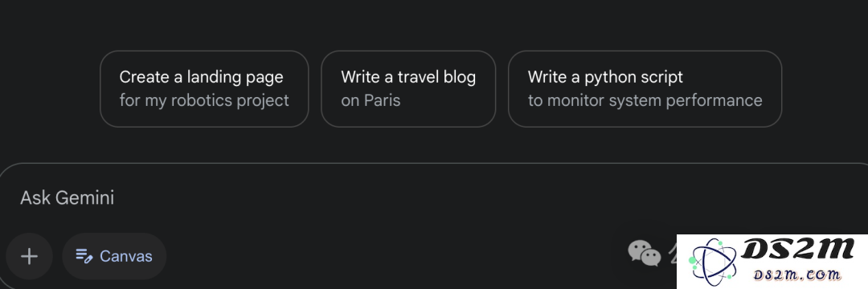Choose the landing page suggestion card
The width and height of the screenshot is (868, 289).
click(x=204, y=89)
